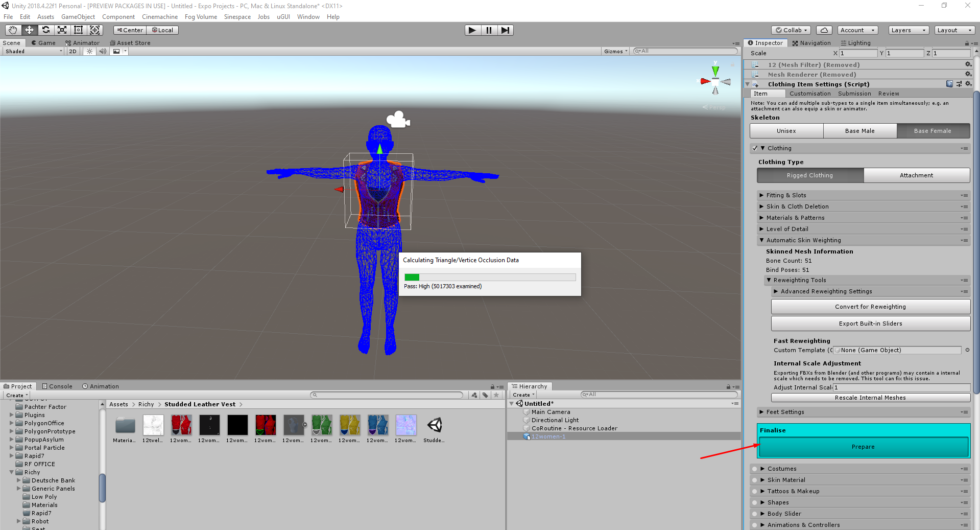Select the Hand tool in toolbar

(x=13, y=30)
